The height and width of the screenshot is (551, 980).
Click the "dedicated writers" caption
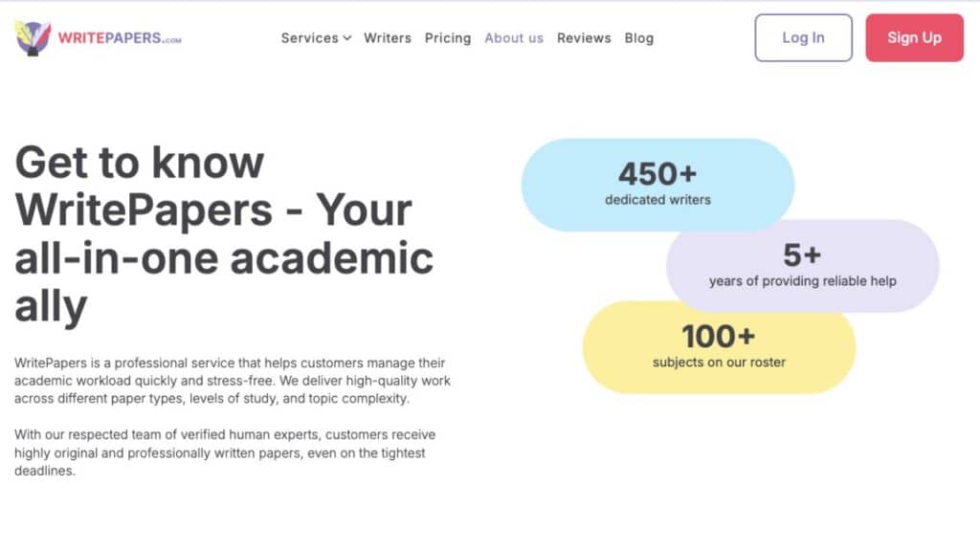657,200
